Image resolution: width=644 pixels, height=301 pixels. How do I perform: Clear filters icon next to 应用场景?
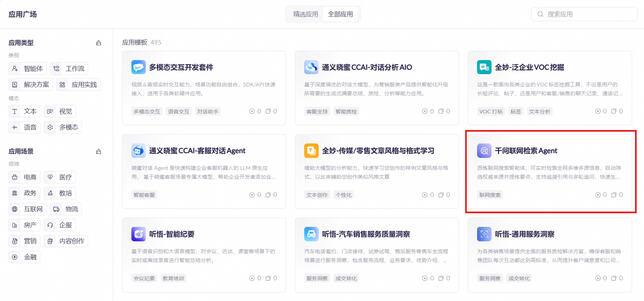(x=98, y=151)
